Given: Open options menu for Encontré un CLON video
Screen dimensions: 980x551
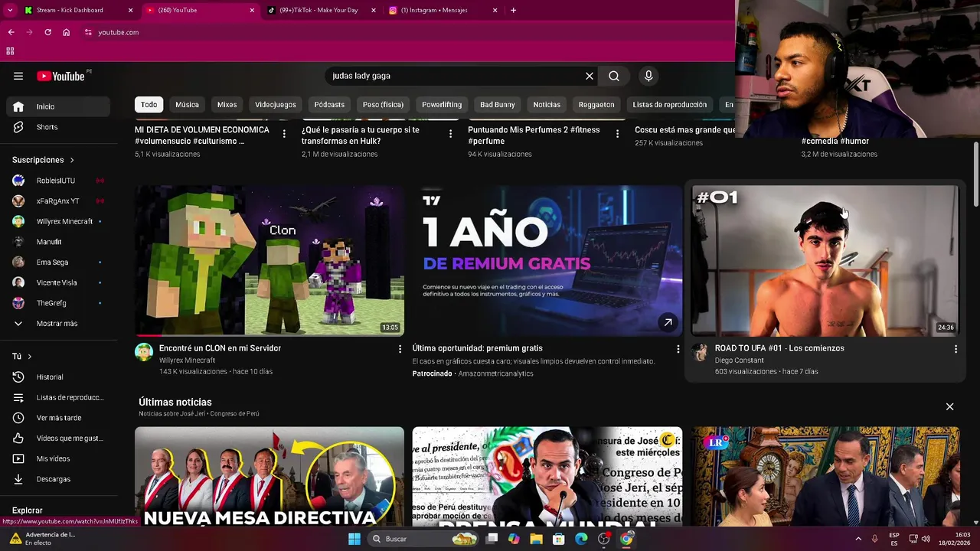Looking at the screenshot, I should (400, 349).
